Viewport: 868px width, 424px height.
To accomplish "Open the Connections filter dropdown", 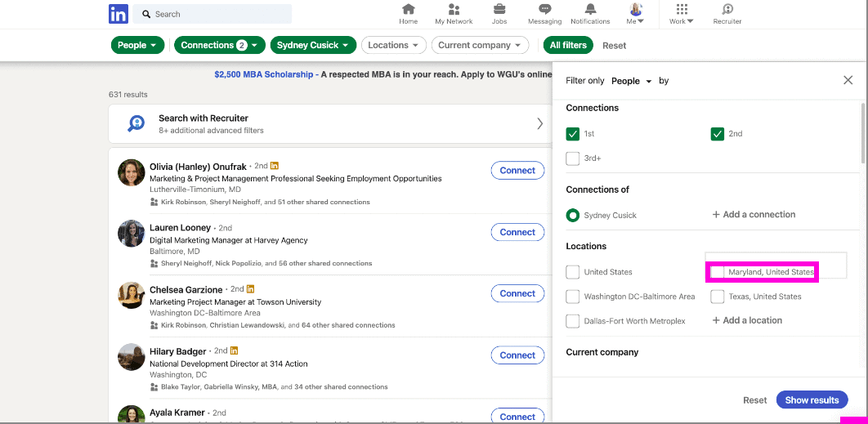I will [220, 46].
